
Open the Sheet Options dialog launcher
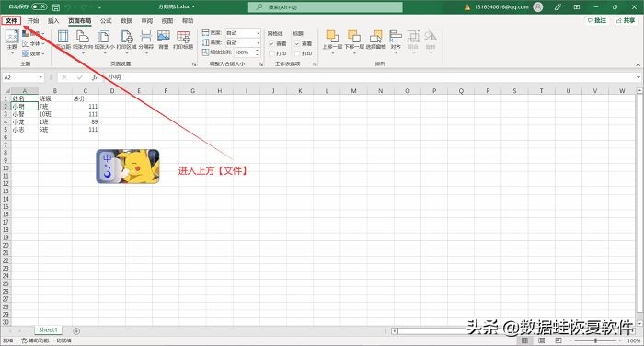tap(315, 64)
